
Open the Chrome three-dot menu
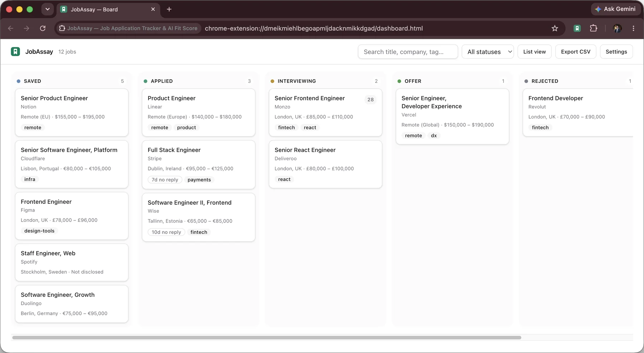[633, 28]
